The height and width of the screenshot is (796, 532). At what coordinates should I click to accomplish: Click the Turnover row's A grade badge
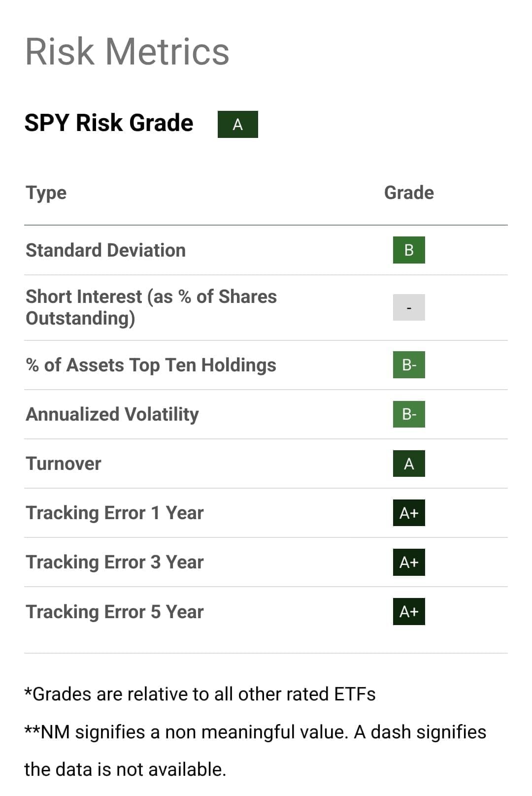[409, 464]
